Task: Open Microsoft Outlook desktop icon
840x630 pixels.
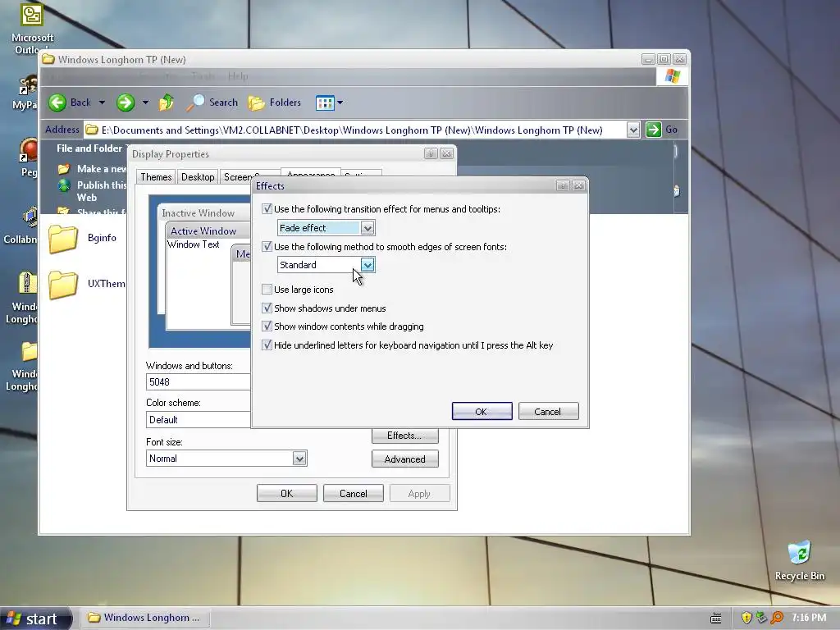Action: 32,15
